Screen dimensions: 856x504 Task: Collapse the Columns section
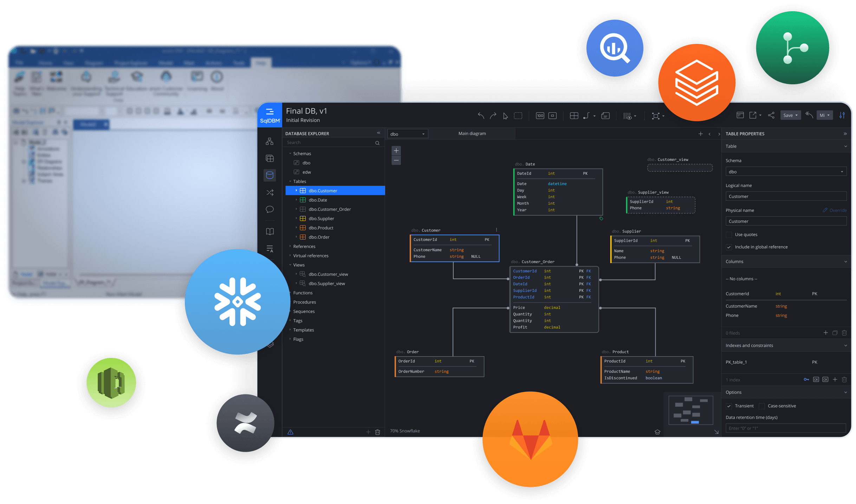[x=845, y=262]
